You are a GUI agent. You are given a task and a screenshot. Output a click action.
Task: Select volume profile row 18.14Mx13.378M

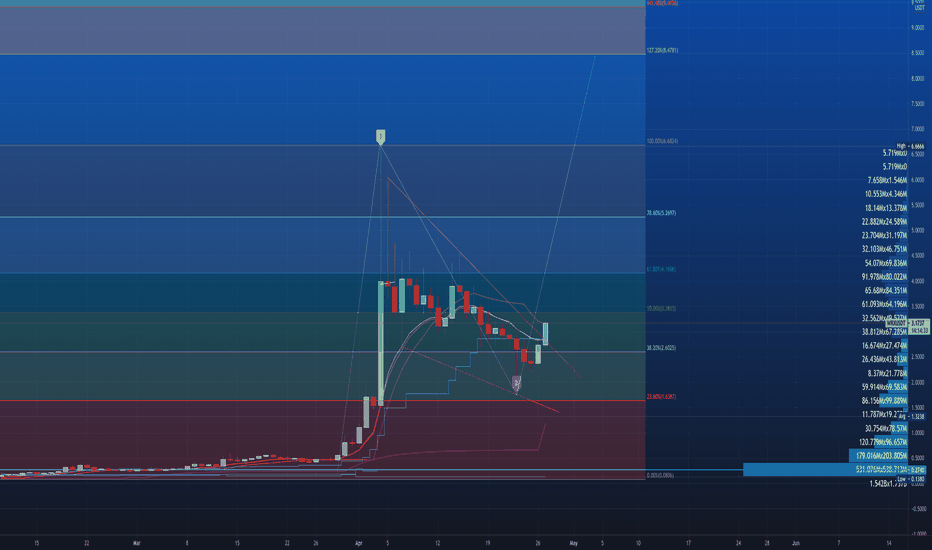tap(886, 208)
